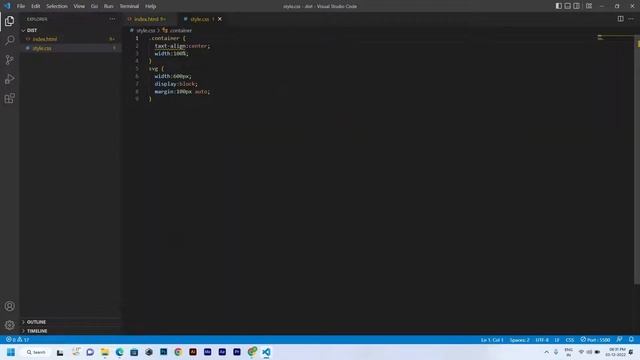Open the Help menu
The image size is (640, 360).
(151, 6)
